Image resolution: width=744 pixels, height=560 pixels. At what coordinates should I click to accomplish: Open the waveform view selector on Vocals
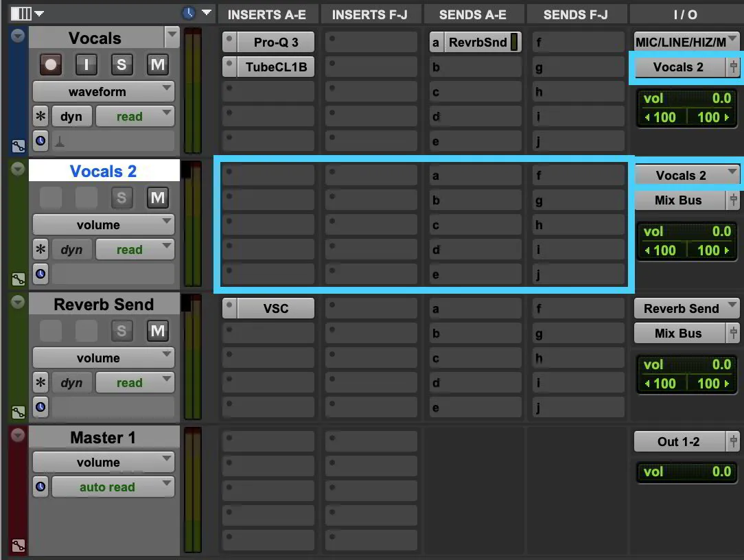click(103, 91)
